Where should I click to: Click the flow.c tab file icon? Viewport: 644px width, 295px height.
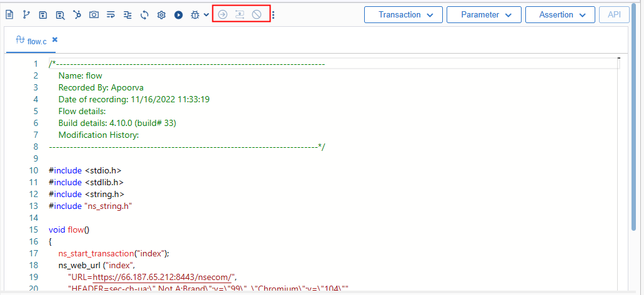[20, 40]
